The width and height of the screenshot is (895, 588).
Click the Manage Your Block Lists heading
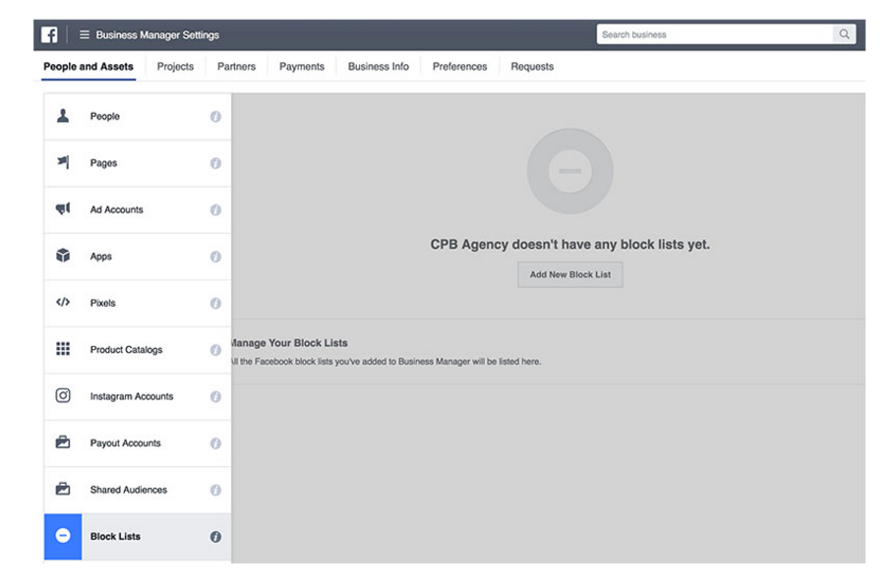pos(289,343)
